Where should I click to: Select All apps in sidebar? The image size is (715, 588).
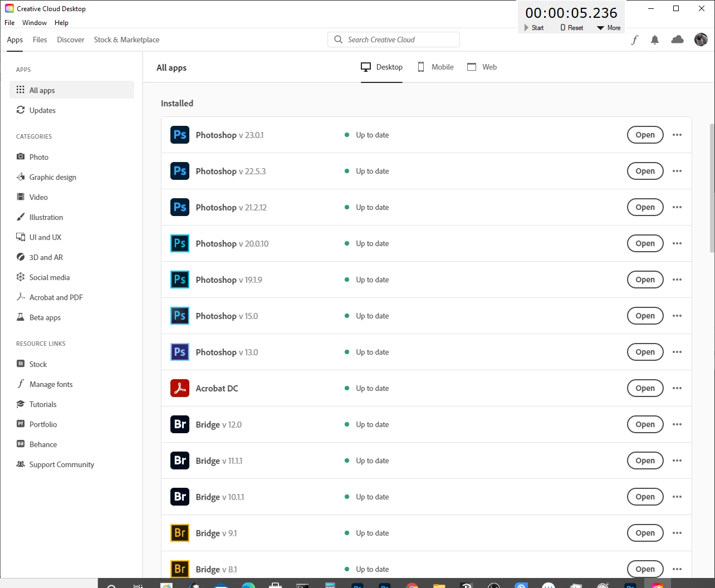coord(72,90)
